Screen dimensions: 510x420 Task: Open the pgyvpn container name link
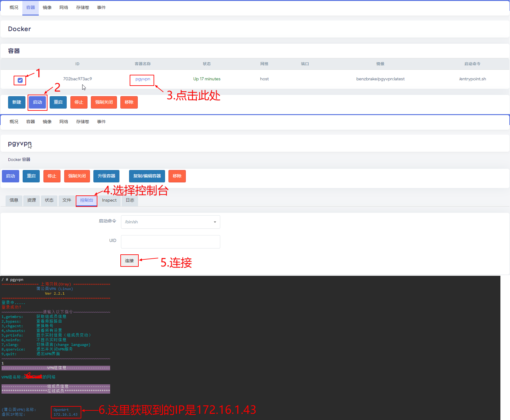(143, 79)
